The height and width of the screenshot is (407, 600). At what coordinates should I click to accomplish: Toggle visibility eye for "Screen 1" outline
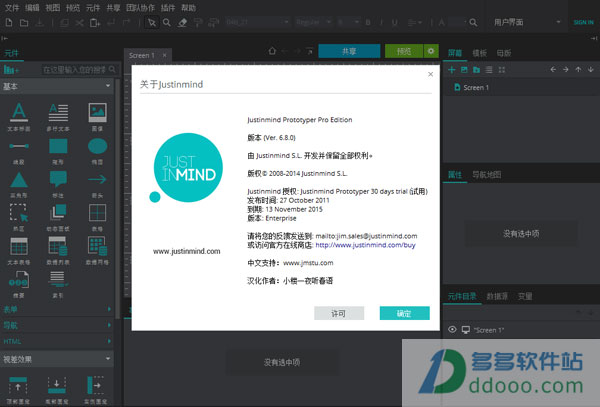pos(452,329)
